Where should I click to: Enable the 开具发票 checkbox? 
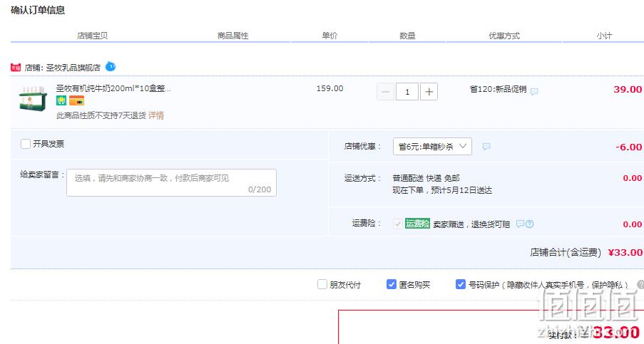click(26, 143)
